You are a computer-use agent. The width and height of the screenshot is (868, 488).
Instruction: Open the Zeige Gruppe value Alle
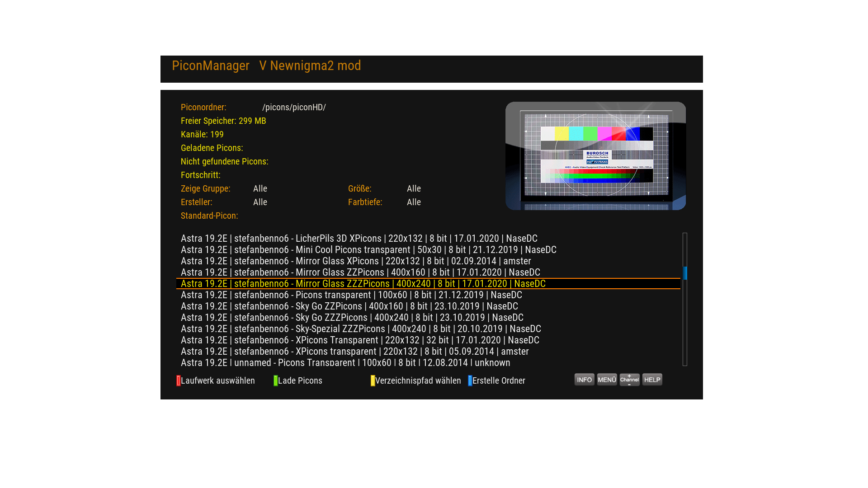point(260,188)
